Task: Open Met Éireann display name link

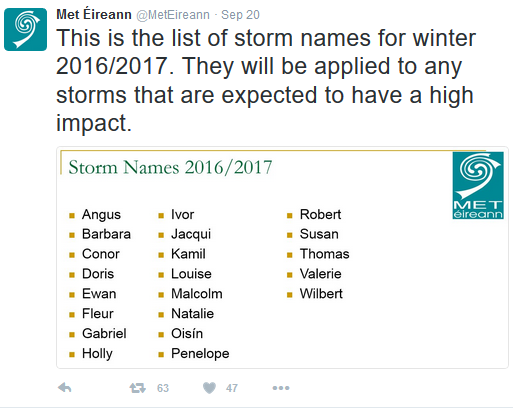Action: click(x=94, y=14)
